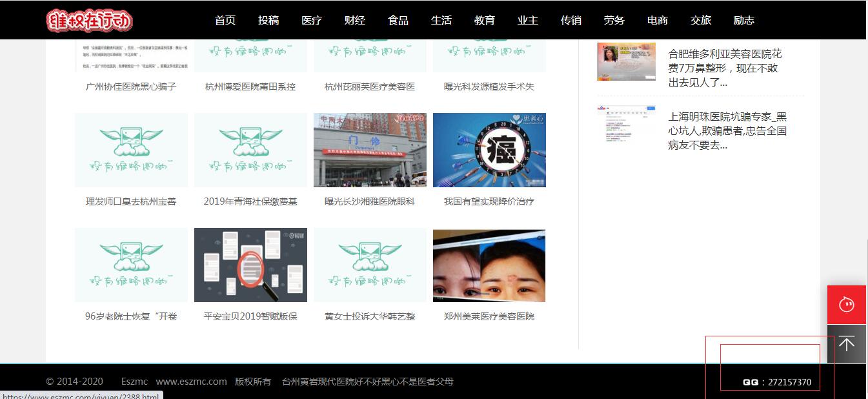This screenshot has width=868, height=399.
Task: Open the 励志 navigation item
Action: point(744,21)
